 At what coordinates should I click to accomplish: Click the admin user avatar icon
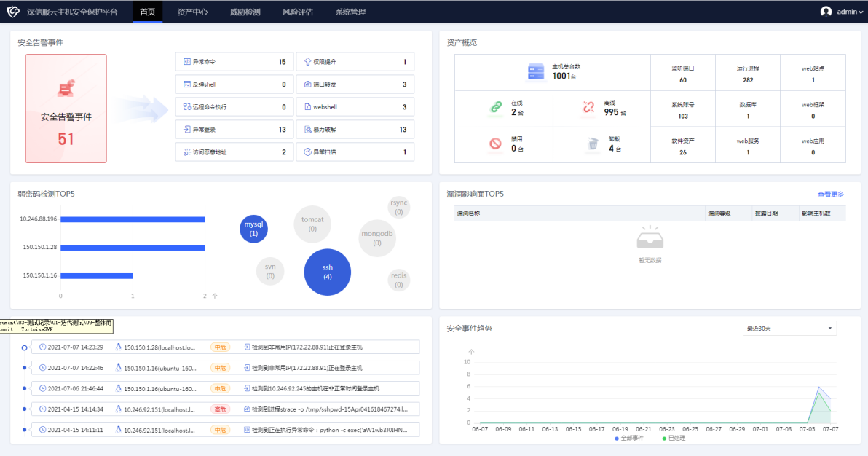[826, 12]
